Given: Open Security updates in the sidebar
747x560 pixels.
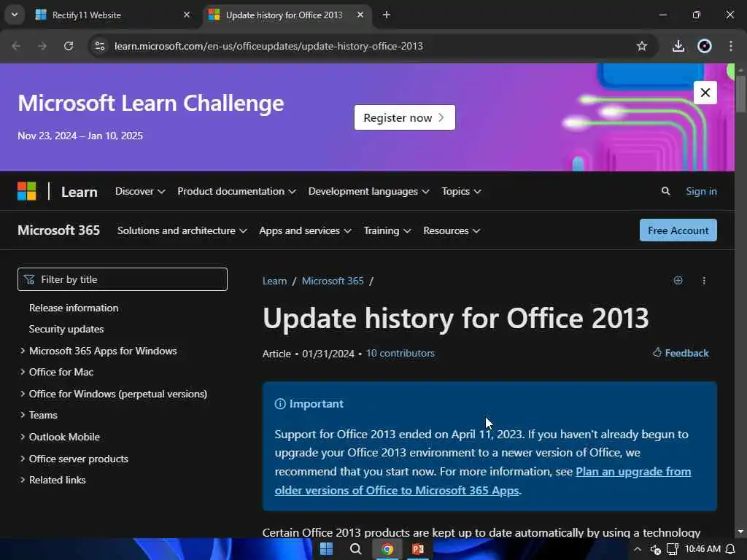Looking at the screenshot, I should click(66, 329).
